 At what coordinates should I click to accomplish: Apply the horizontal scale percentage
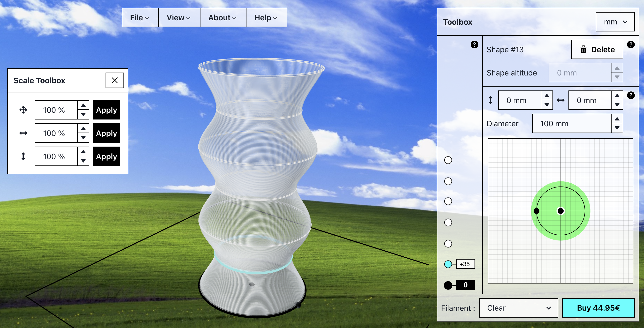click(107, 133)
